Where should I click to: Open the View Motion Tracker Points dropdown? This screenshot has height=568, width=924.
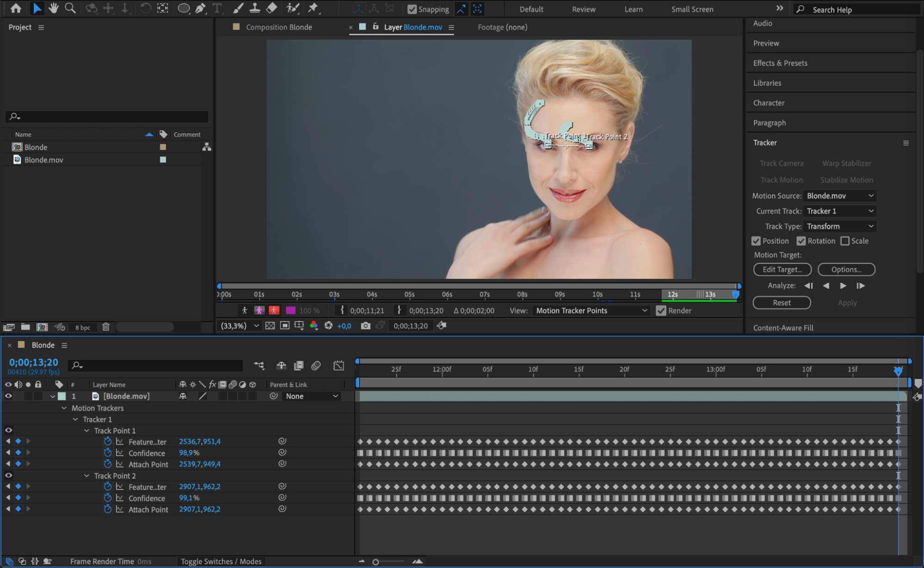click(x=591, y=311)
